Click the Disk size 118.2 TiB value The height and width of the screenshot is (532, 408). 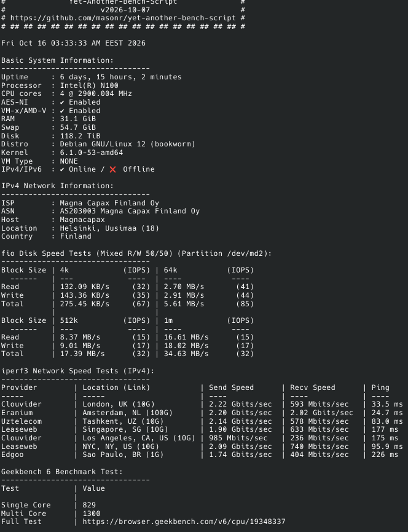click(80, 136)
